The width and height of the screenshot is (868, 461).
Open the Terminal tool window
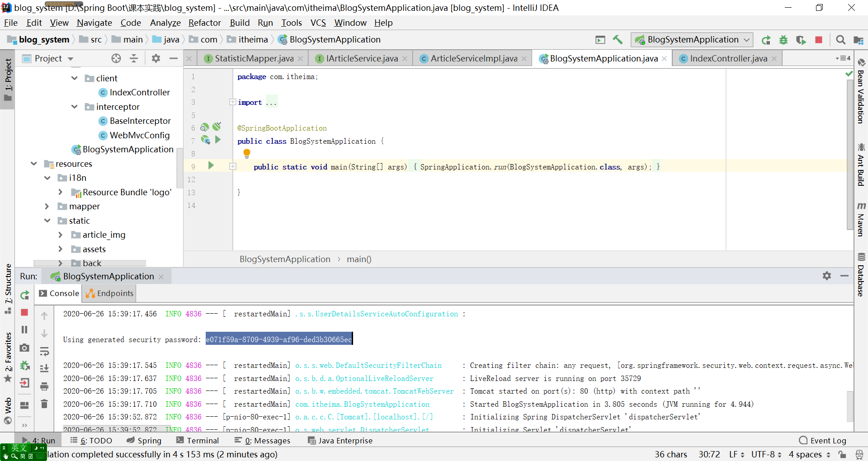click(x=198, y=440)
